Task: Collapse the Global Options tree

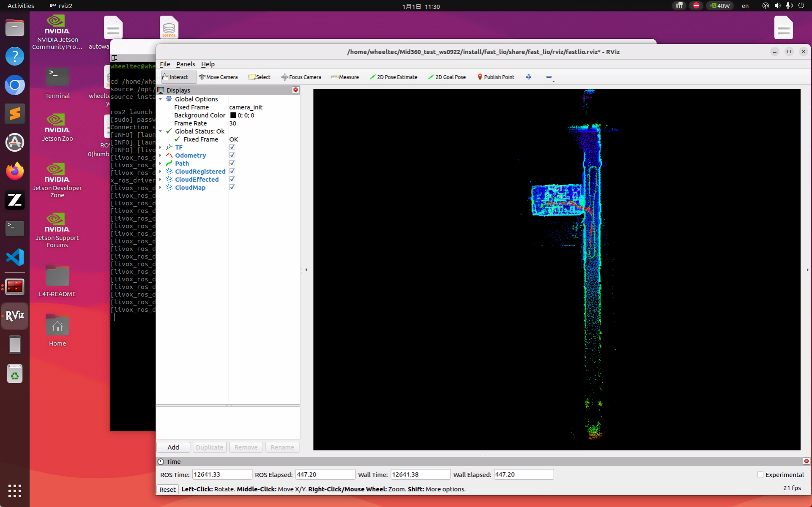Action: (x=160, y=99)
